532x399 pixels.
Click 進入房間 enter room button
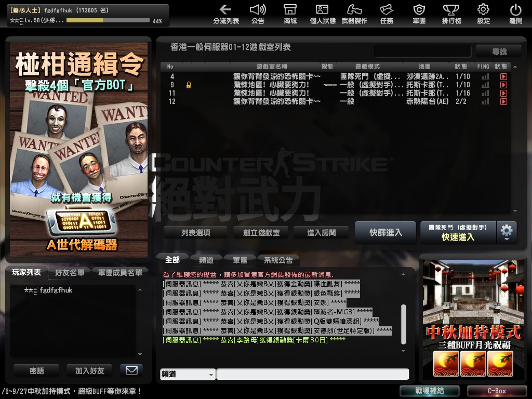[x=321, y=233]
